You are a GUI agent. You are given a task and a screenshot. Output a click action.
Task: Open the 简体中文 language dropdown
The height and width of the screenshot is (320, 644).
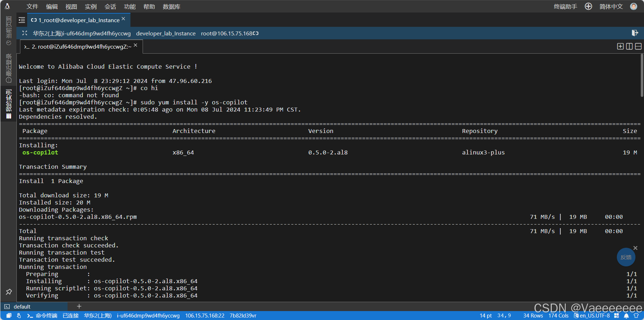click(611, 6)
